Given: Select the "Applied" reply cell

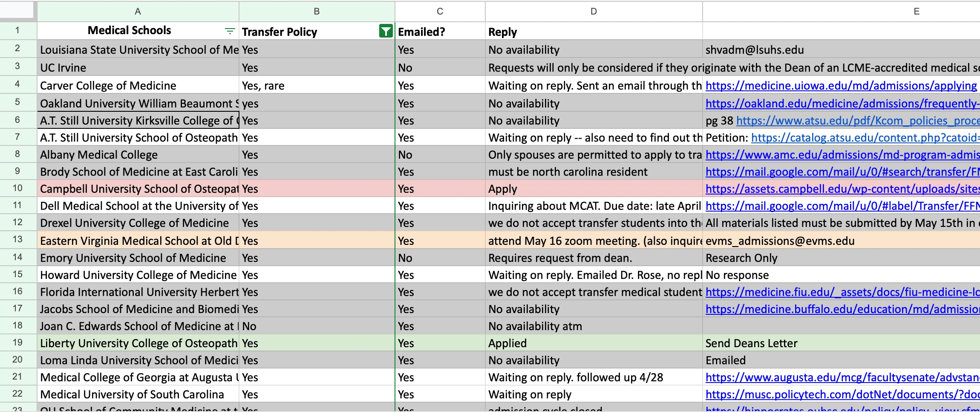Looking at the screenshot, I should pyautogui.click(x=593, y=343).
